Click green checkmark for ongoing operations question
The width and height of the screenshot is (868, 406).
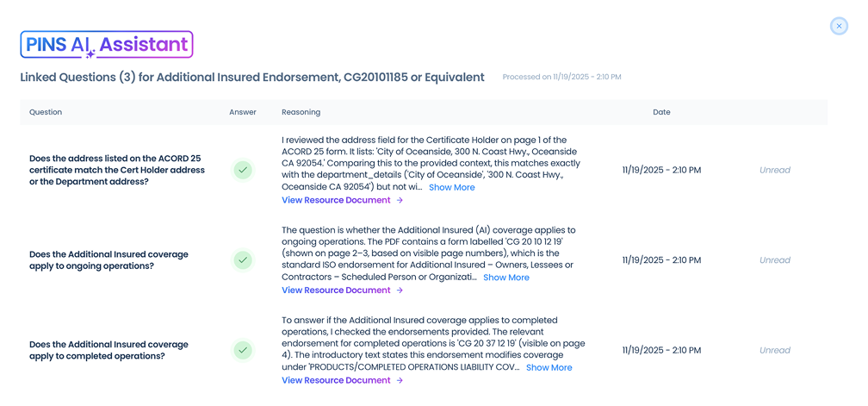point(243,260)
